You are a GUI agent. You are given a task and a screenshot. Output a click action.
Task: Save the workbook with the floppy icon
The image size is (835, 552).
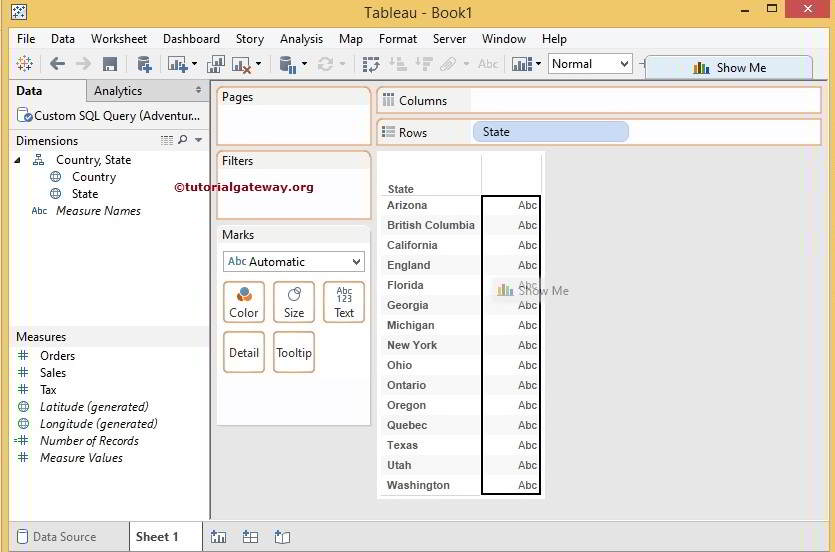pos(110,64)
